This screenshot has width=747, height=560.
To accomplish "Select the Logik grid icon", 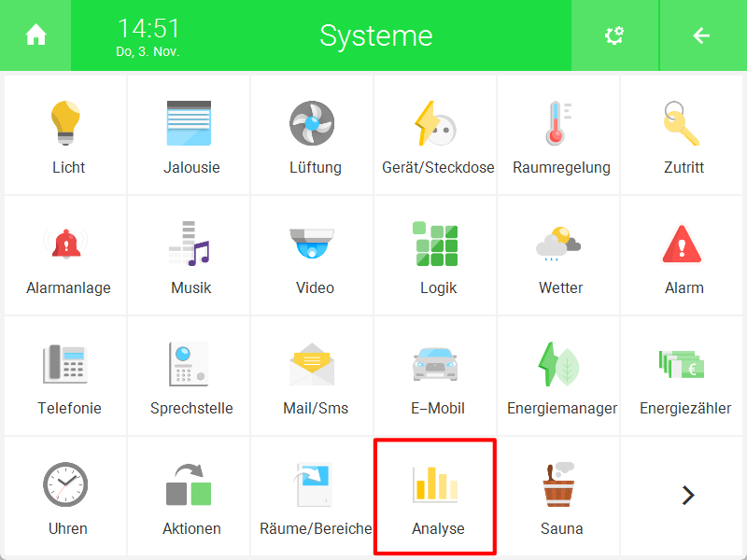I will (435, 244).
